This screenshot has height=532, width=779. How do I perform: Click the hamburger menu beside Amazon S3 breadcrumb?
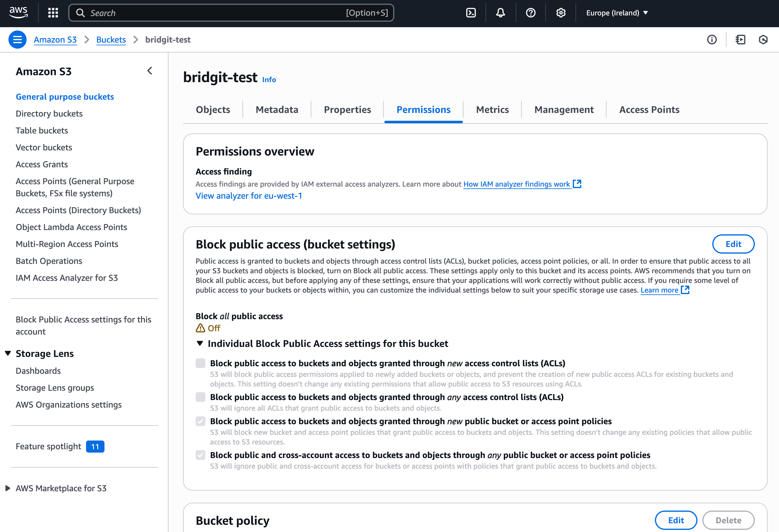tap(18, 39)
